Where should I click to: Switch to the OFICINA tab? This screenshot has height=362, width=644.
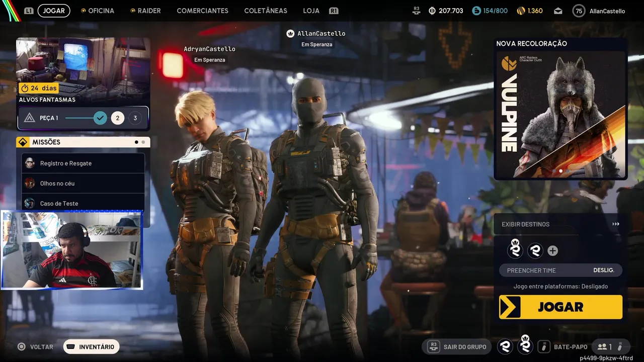pos(101,11)
